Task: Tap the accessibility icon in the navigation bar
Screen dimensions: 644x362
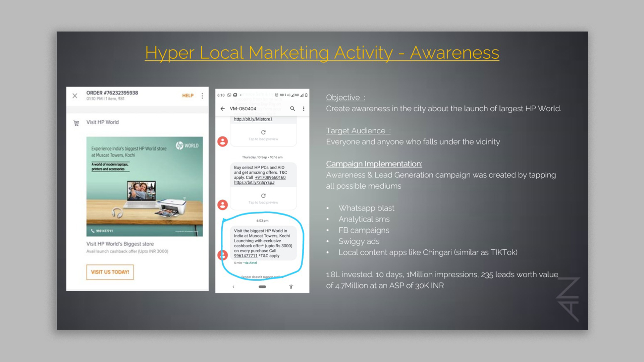Action: tap(291, 287)
